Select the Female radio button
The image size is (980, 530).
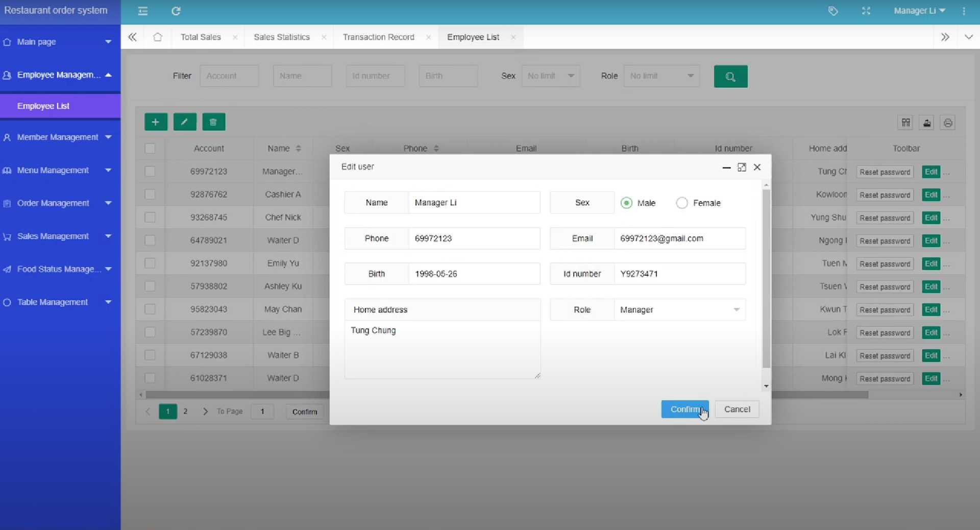pyautogui.click(x=682, y=203)
